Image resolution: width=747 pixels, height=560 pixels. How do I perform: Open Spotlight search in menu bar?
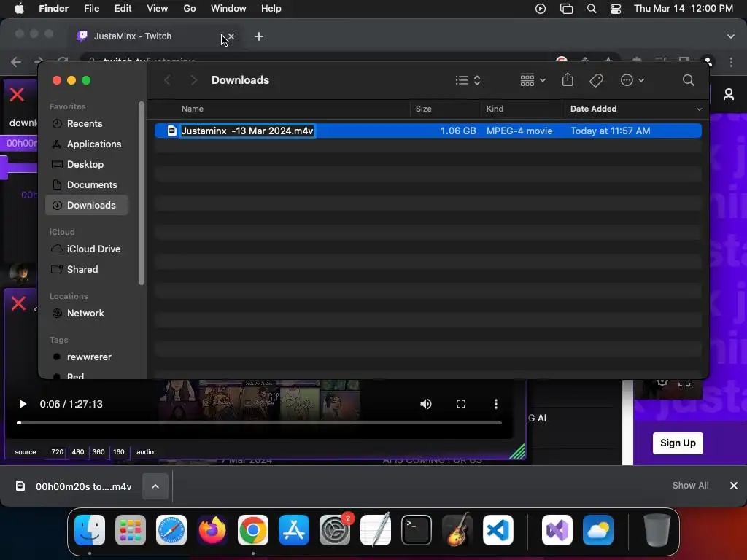point(591,9)
